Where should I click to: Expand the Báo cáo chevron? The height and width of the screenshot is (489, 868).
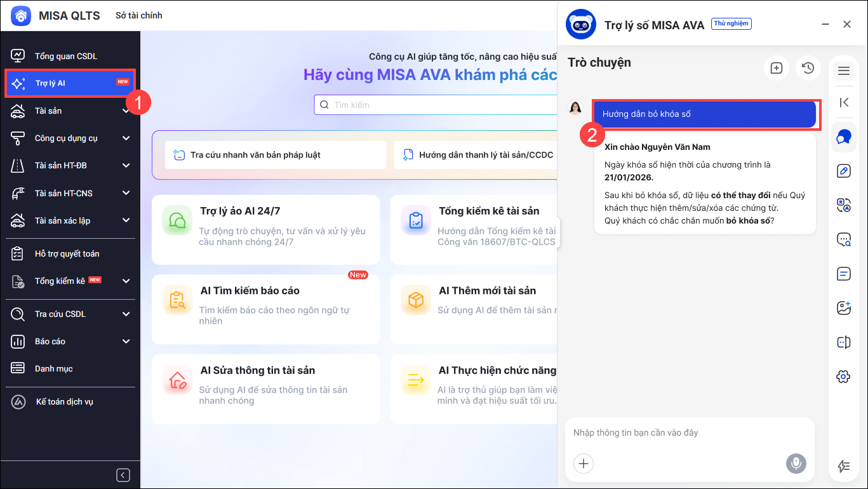(x=126, y=341)
